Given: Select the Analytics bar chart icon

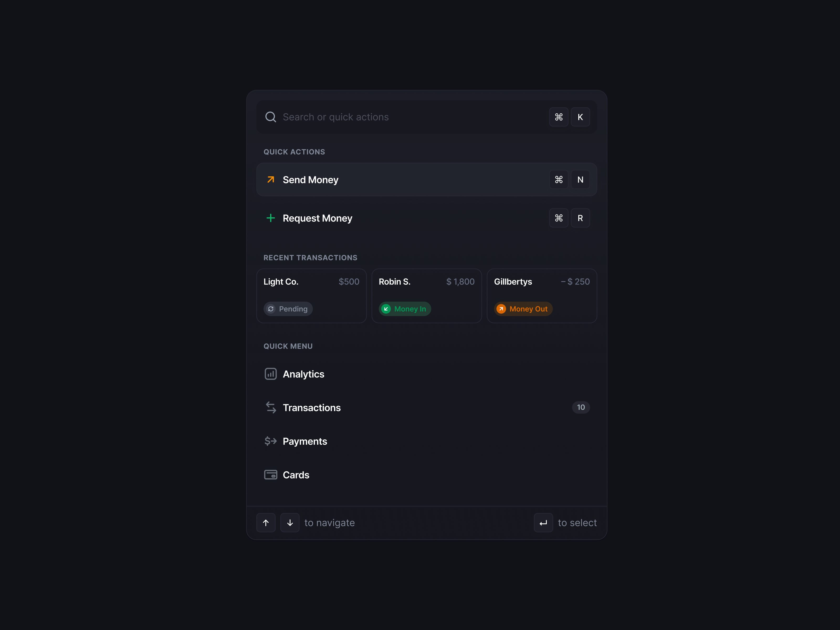Looking at the screenshot, I should [270, 374].
